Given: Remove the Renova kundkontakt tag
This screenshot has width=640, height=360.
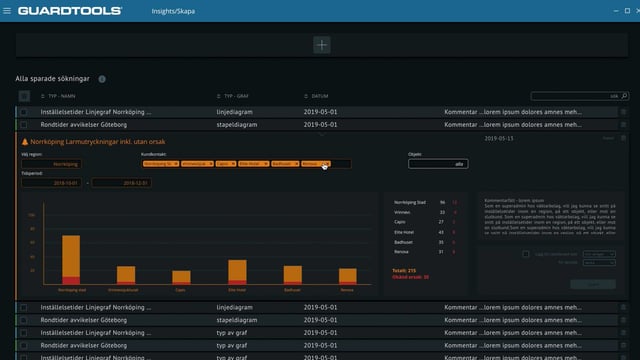Looking at the screenshot, I should [327, 164].
